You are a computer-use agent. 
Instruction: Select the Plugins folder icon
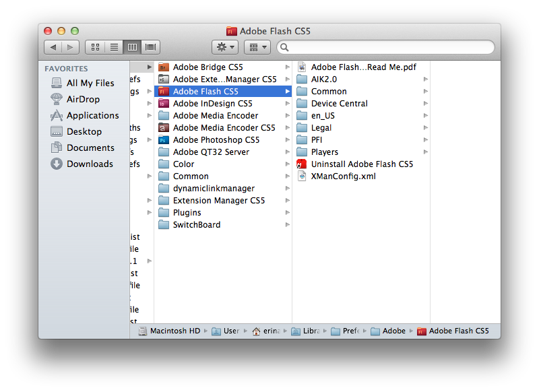click(x=164, y=213)
